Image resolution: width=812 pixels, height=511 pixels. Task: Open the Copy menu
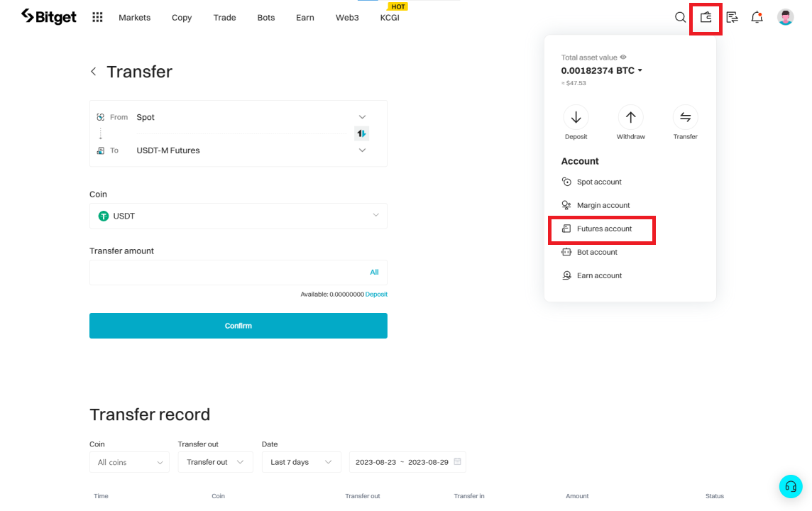(x=182, y=18)
